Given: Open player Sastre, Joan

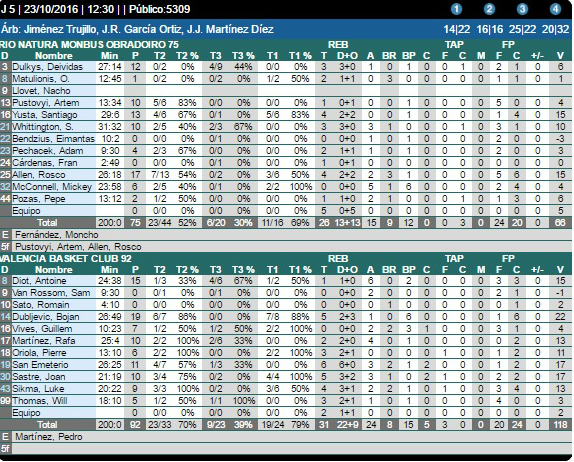Looking at the screenshot, I should (38, 377).
